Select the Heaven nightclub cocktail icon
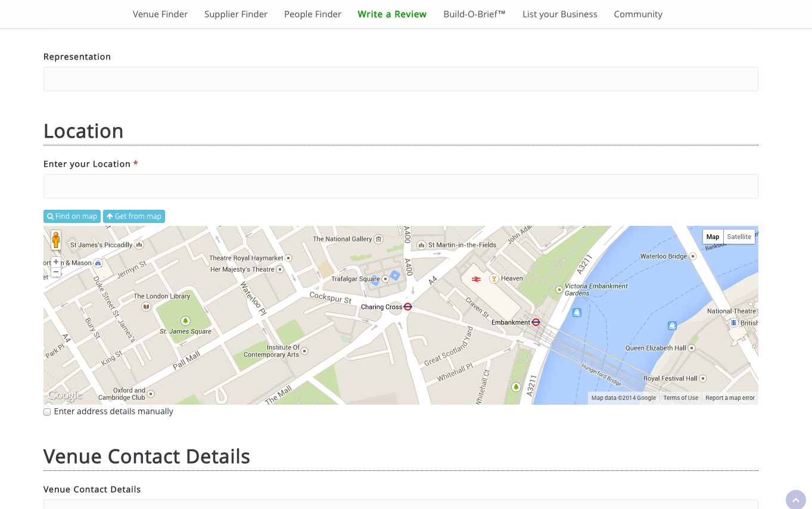The height and width of the screenshot is (509, 812). click(x=494, y=278)
